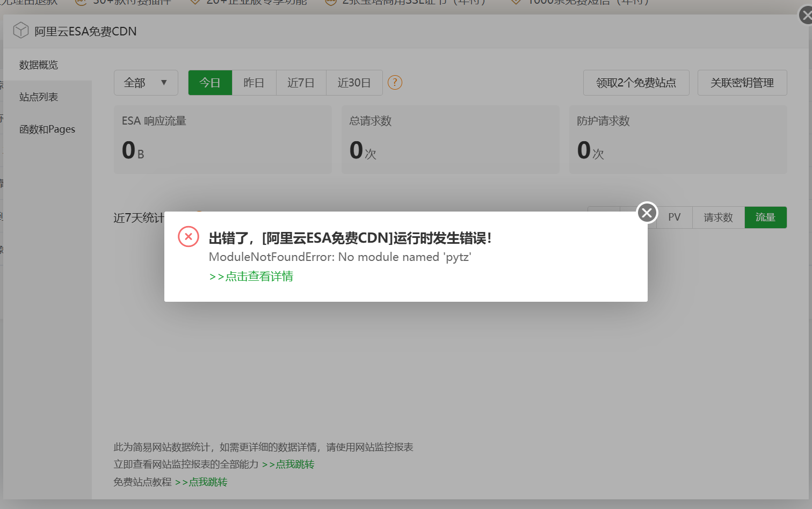Click the 近7天统计 heading text
The width and height of the screenshot is (812, 509).
tap(139, 218)
